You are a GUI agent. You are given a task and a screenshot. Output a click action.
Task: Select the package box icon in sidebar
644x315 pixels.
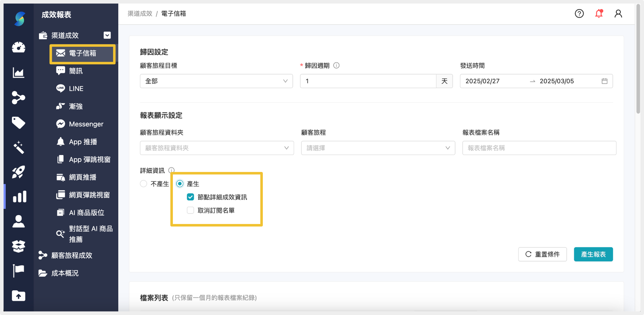19,246
